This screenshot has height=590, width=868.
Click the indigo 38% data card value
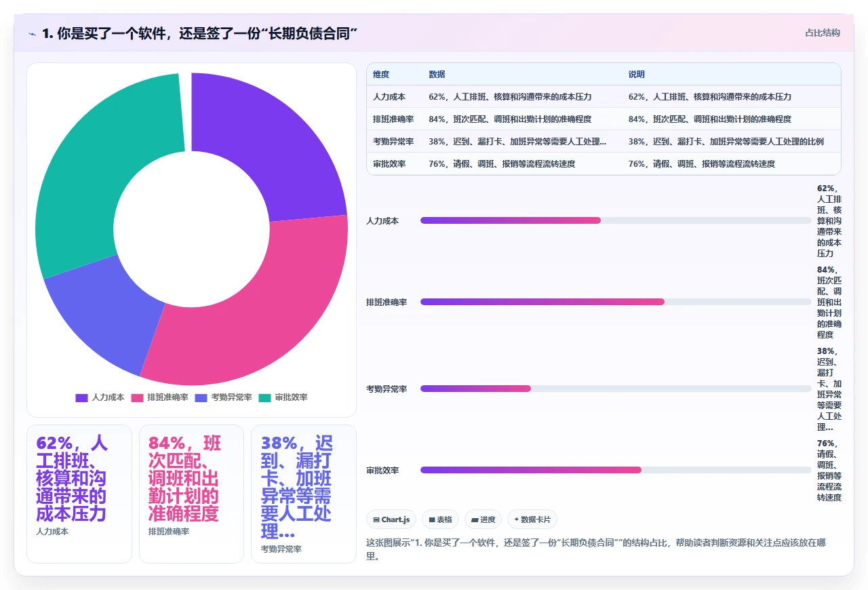(297, 487)
